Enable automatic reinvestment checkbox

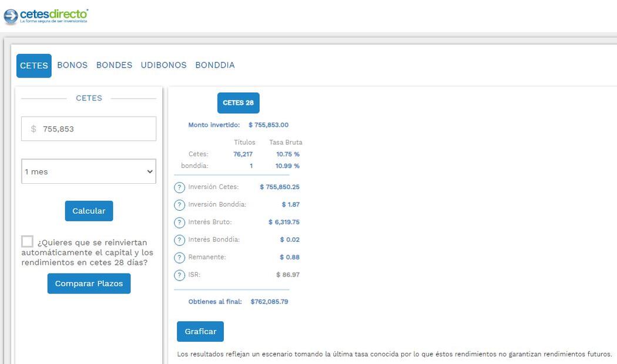(27, 241)
